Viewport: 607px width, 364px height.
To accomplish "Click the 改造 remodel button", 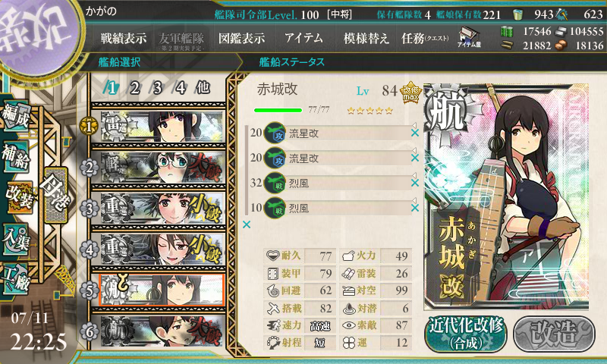I will (x=554, y=333).
